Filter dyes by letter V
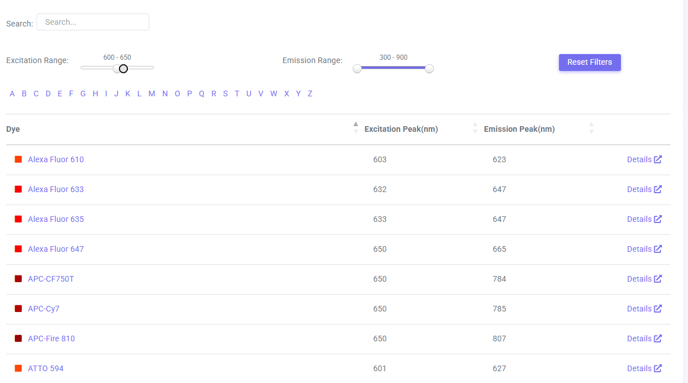This screenshot has height=383, width=688. (261, 93)
